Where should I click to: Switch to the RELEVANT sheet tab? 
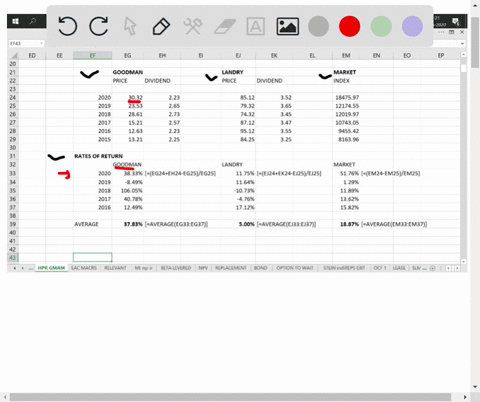tap(115, 268)
